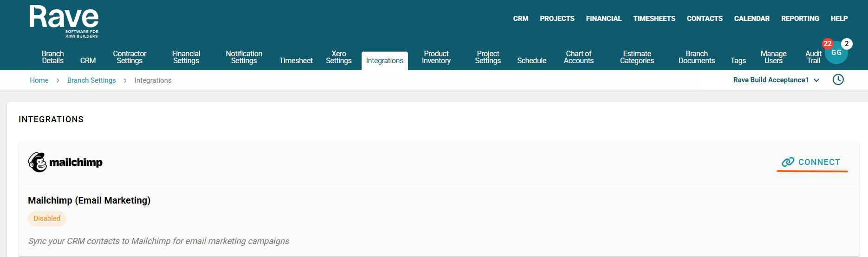Switch to the Estimate Categories tab

point(637,57)
